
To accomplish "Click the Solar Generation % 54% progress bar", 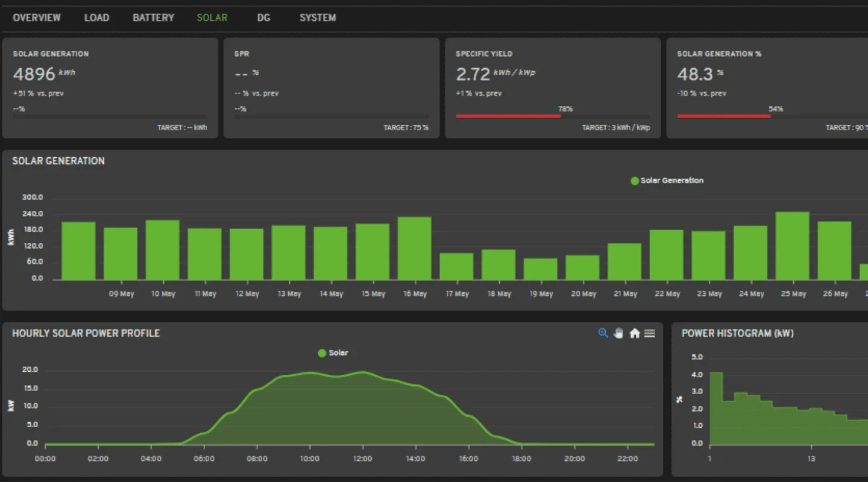I will (723, 116).
